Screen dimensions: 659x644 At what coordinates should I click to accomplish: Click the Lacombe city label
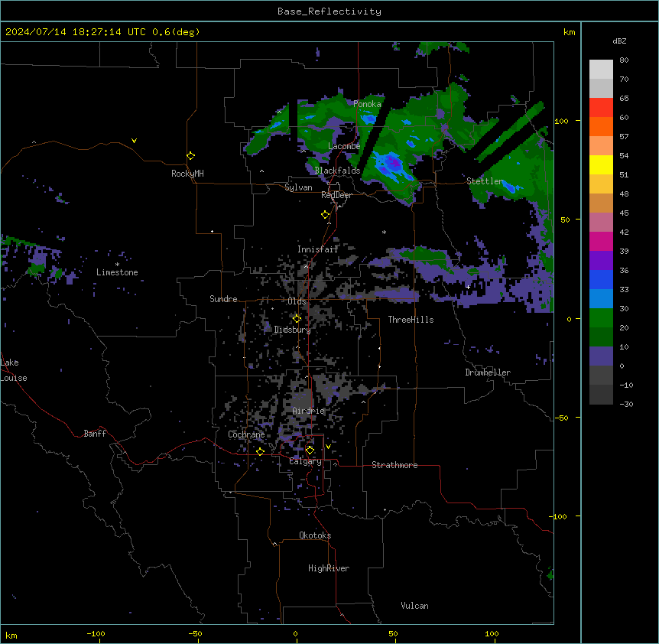pyautogui.click(x=344, y=146)
